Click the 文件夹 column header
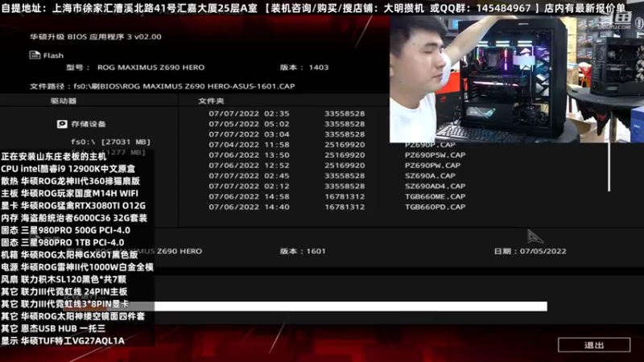Image resolution: width=644 pixels, height=362 pixels. click(x=211, y=101)
